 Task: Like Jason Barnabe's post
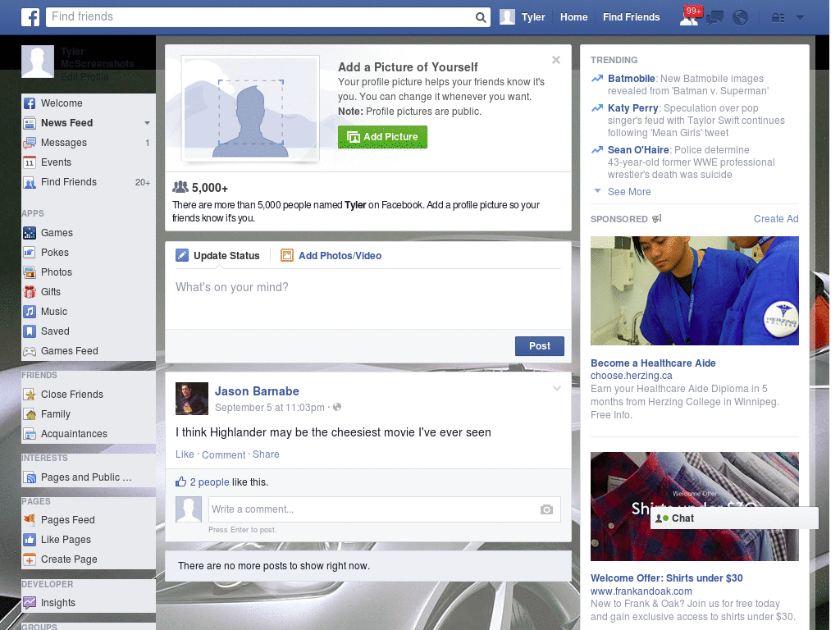click(185, 454)
